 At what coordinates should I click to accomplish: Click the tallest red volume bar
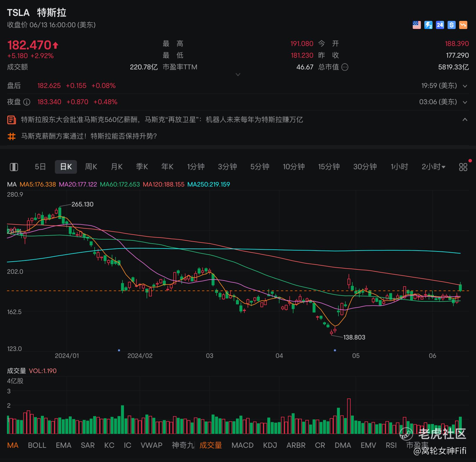pyautogui.click(x=349, y=416)
